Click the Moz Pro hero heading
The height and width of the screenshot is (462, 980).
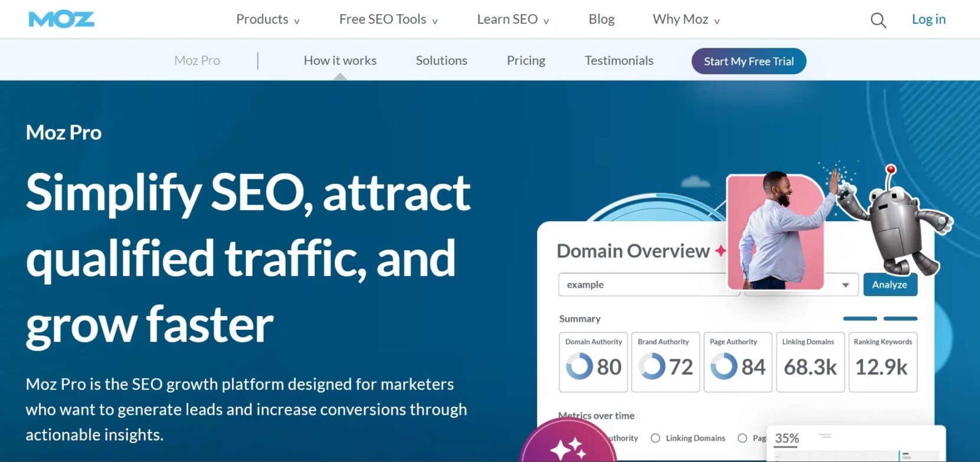tap(64, 132)
